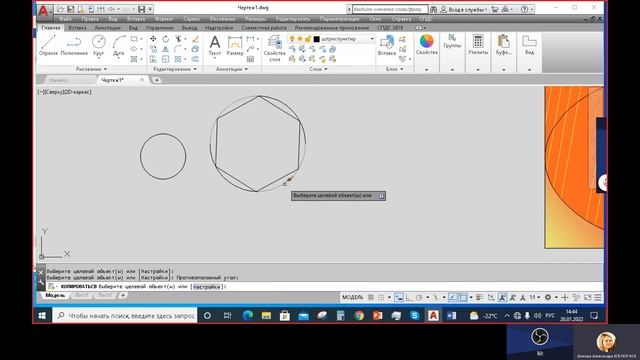Click the add layout plus button
640x360 pixels.
(122, 295)
